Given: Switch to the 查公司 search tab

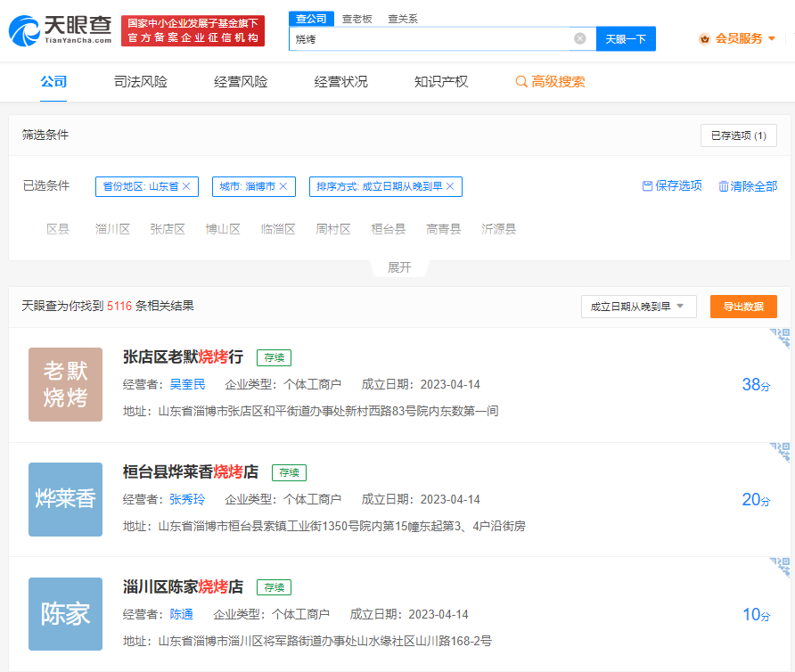Looking at the screenshot, I should coord(311,19).
